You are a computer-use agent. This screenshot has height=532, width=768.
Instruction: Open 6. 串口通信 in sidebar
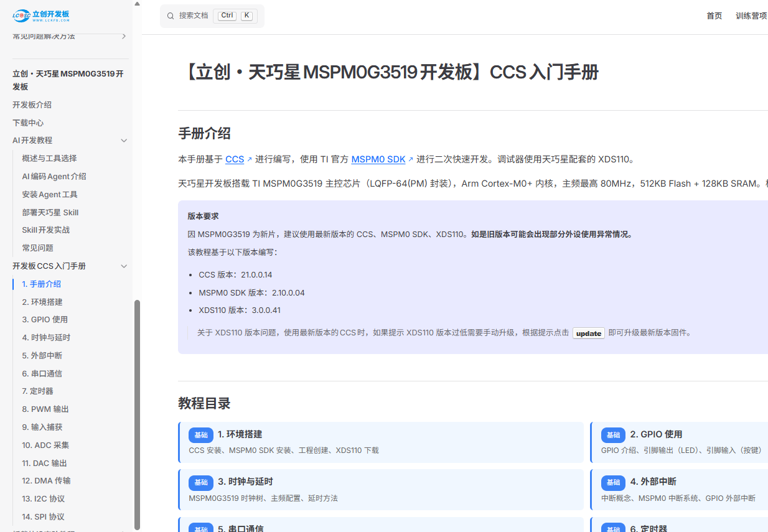pyautogui.click(x=42, y=374)
